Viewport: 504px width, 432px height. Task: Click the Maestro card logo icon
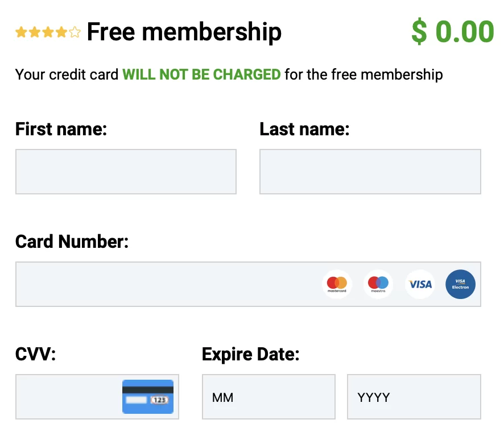[378, 284]
